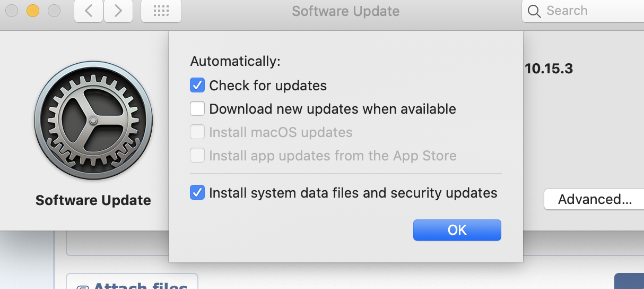
Task: Click the 10.15.3 version text
Action: 549,69
